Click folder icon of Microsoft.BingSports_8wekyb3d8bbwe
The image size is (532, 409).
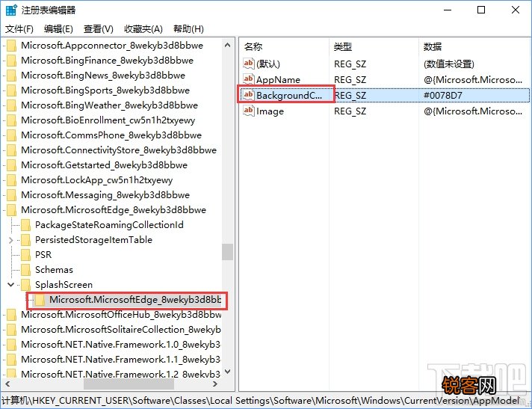click(x=11, y=90)
